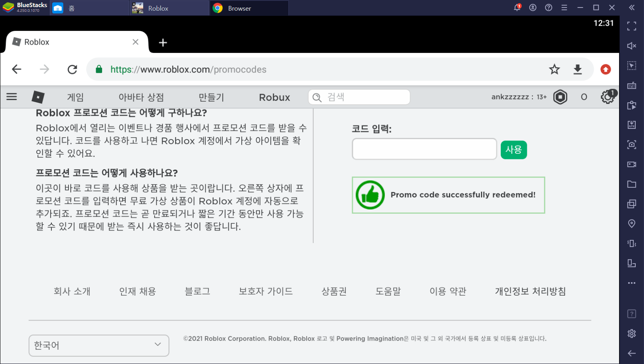Open Roblox hamburger navigation menu
644x364 pixels.
(x=12, y=97)
